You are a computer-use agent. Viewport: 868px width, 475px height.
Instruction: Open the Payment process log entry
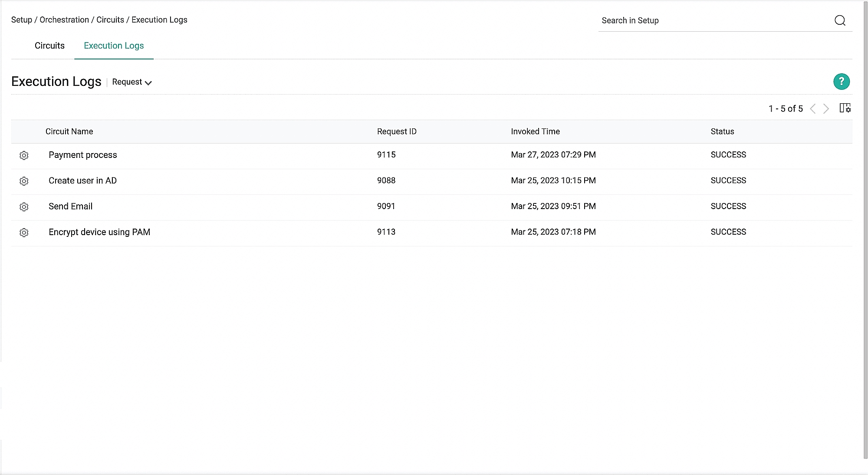pos(82,155)
